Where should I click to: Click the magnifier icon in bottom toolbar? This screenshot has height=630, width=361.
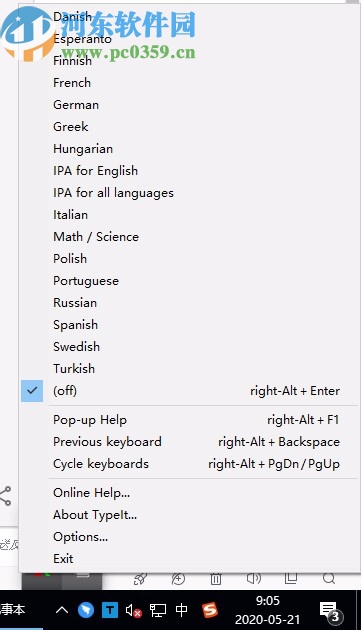point(329,579)
